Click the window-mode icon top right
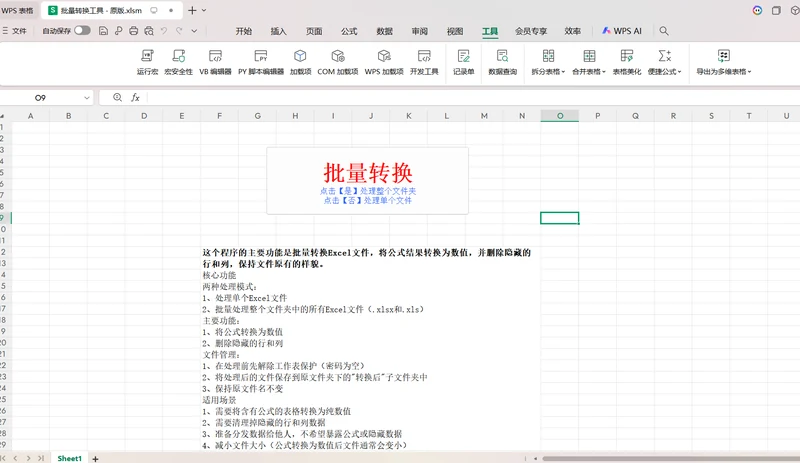 (776, 10)
